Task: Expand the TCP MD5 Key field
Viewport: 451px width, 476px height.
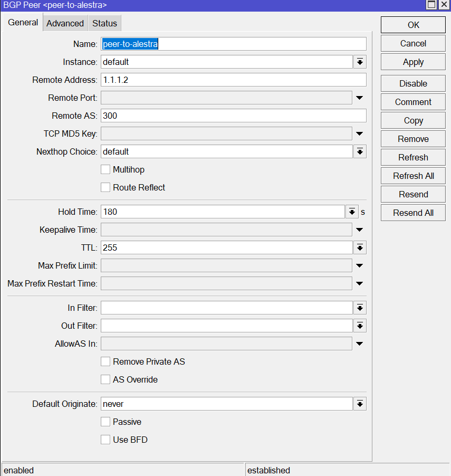Action: tap(360, 134)
